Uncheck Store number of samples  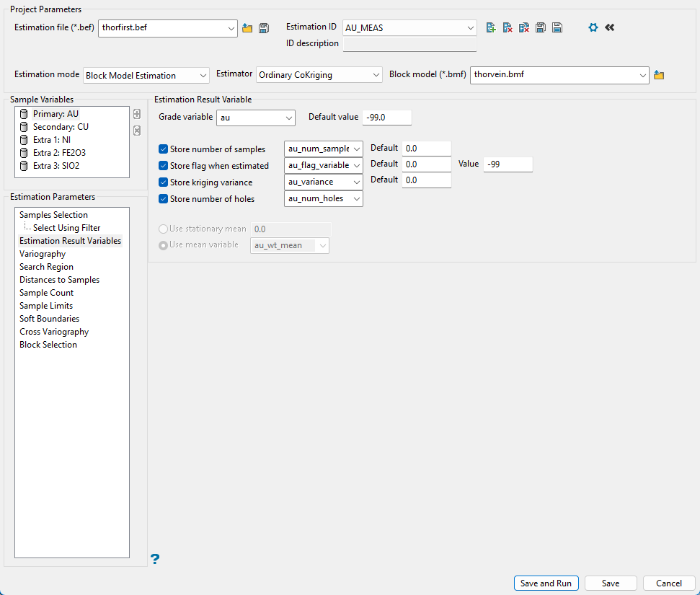(x=164, y=149)
